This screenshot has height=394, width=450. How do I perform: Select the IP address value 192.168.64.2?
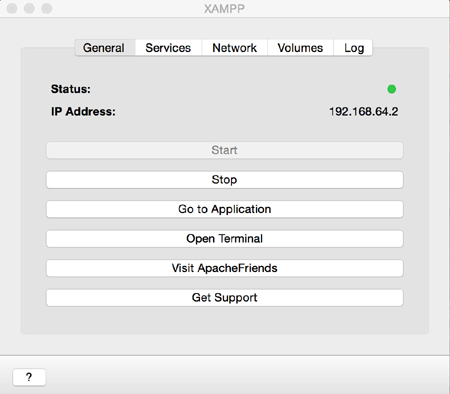pyautogui.click(x=364, y=111)
